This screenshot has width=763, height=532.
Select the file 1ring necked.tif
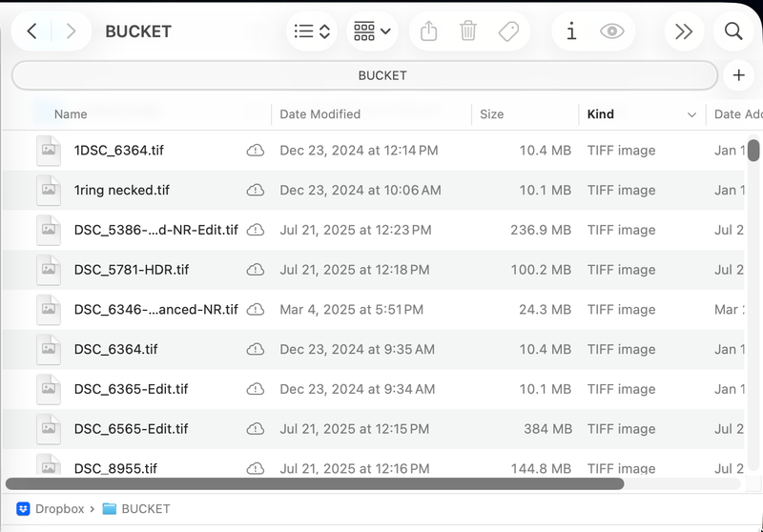pyautogui.click(x=122, y=191)
